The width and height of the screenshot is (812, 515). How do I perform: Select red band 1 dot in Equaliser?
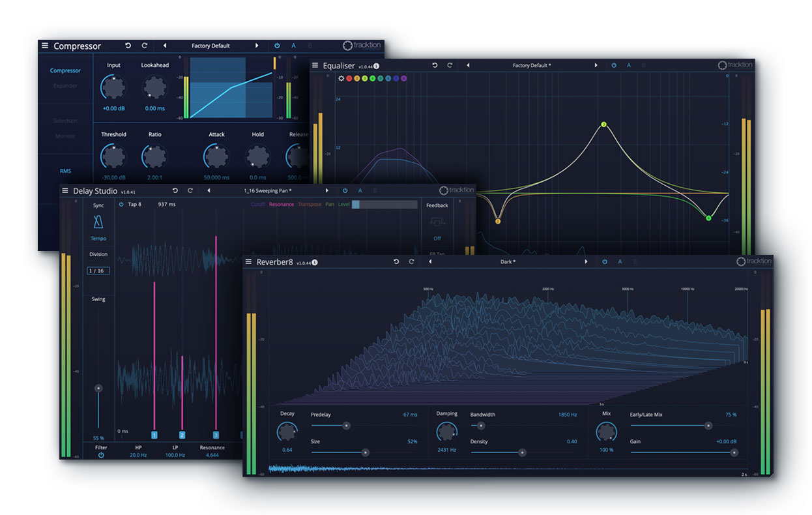pos(349,78)
